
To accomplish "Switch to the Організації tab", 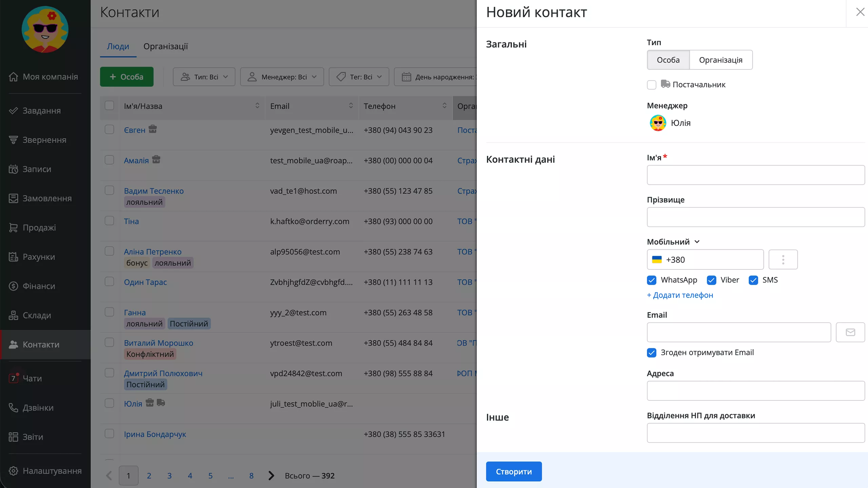I will tap(165, 46).
